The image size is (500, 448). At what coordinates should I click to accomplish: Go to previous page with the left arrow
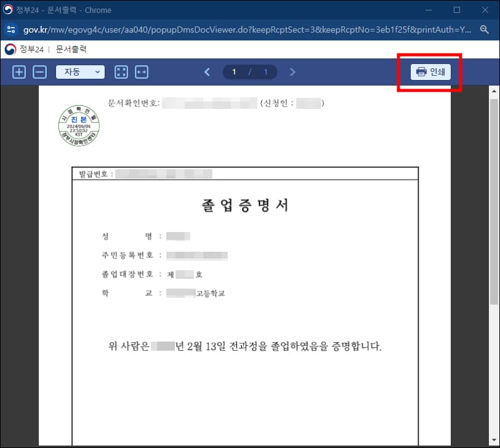pos(208,72)
